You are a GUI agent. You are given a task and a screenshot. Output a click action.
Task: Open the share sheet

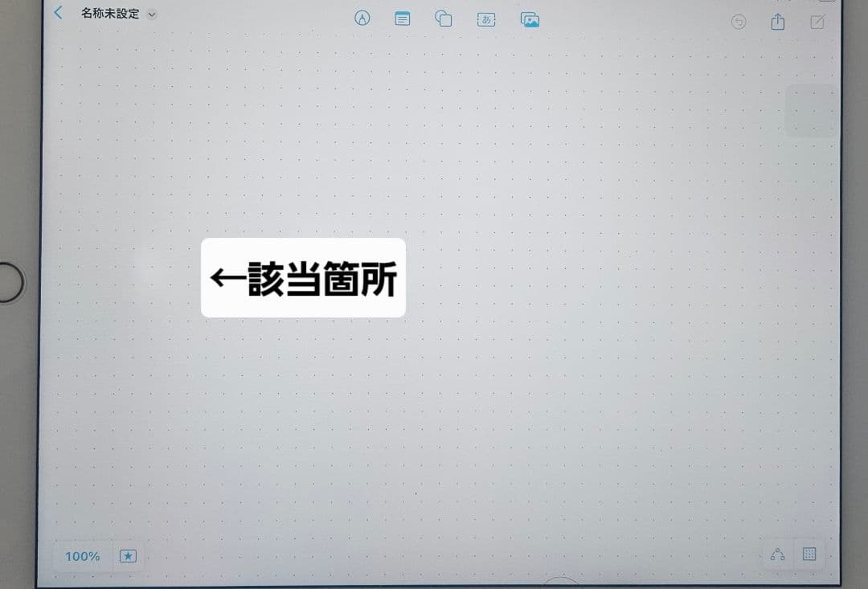tap(777, 22)
